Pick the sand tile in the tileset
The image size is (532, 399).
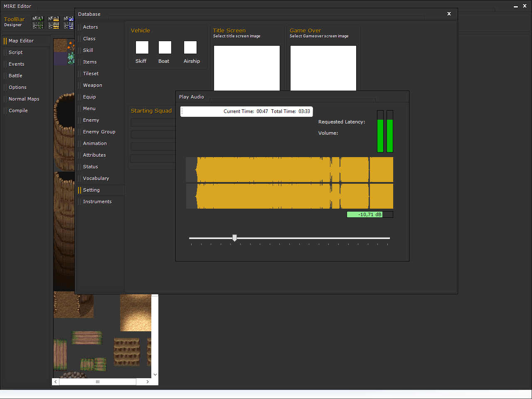tap(135, 313)
